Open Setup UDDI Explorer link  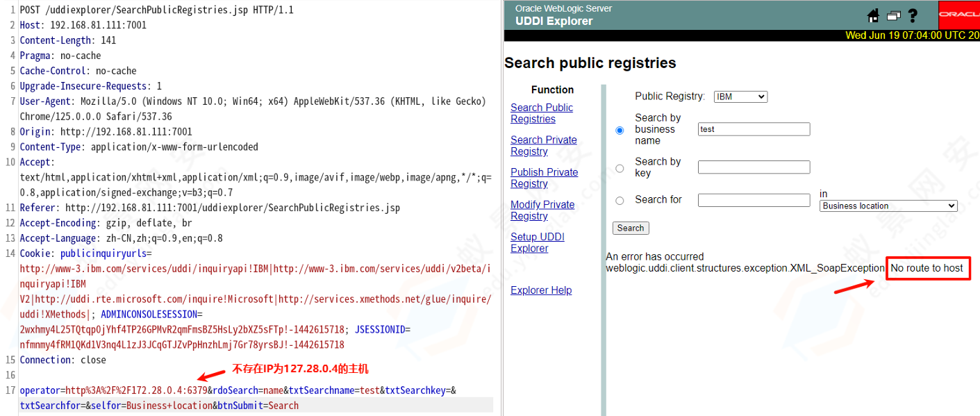[538, 242]
